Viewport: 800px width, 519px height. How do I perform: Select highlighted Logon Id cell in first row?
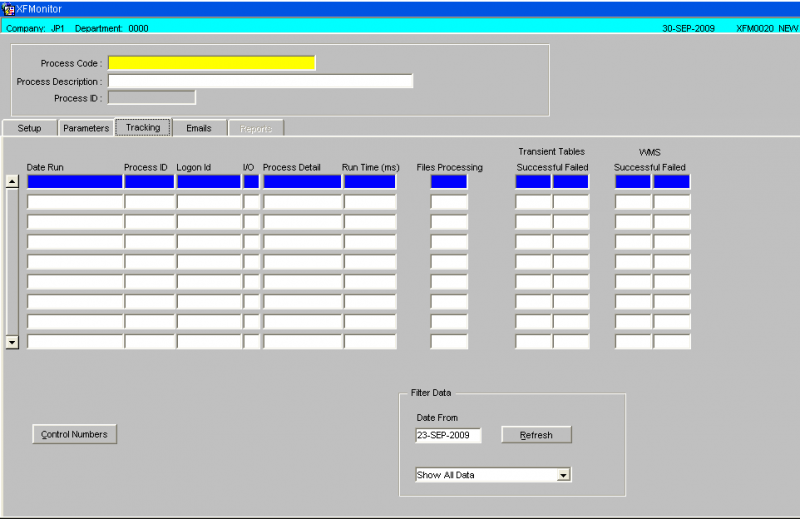(x=209, y=182)
